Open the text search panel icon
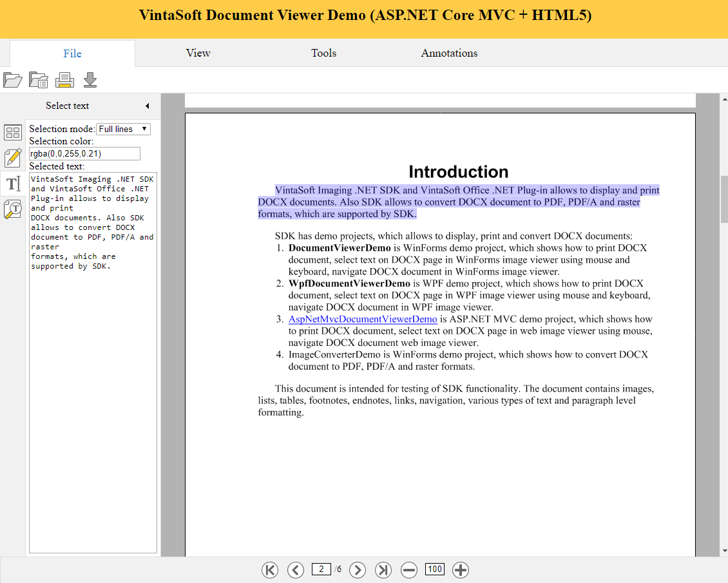Image resolution: width=728 pixels, height=583 pixels. (12, 209)
